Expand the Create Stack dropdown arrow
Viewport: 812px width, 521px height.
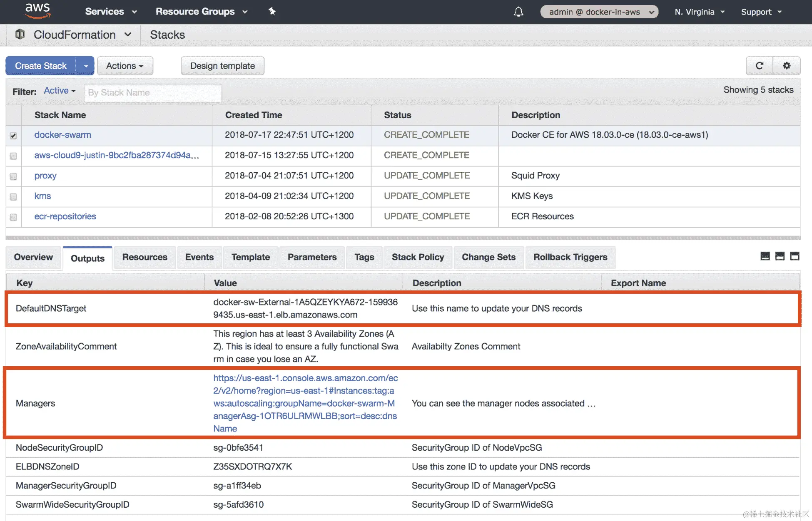click(85, 66)
